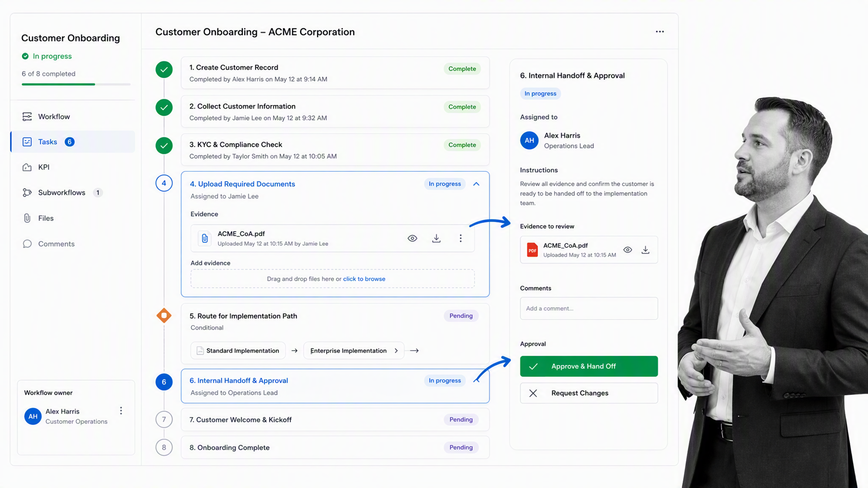Select Standard Implementation path

(x=238, y=351)
